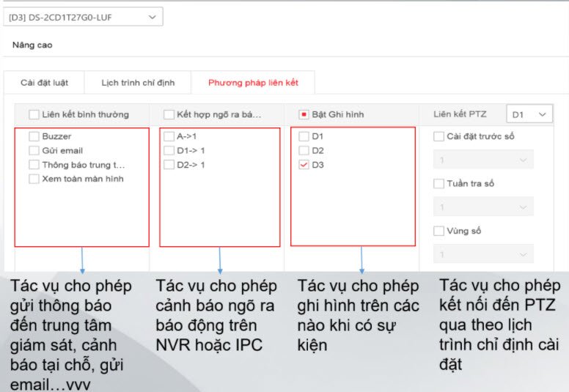Screen dimensions: 569x392
Task: Toggle the Bật Ghi hình checkbox
Action: (304, 114)
